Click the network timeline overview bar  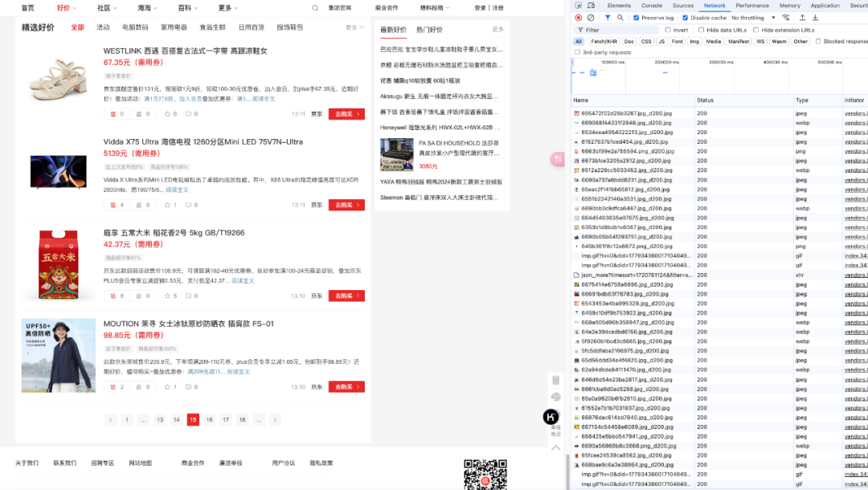[x=719, y=76]
